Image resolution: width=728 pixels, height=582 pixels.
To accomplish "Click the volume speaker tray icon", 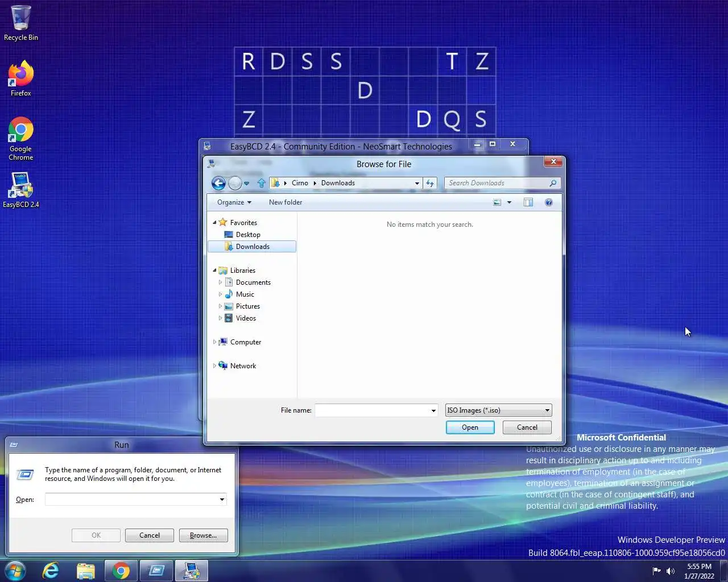I will click(671, 571).
